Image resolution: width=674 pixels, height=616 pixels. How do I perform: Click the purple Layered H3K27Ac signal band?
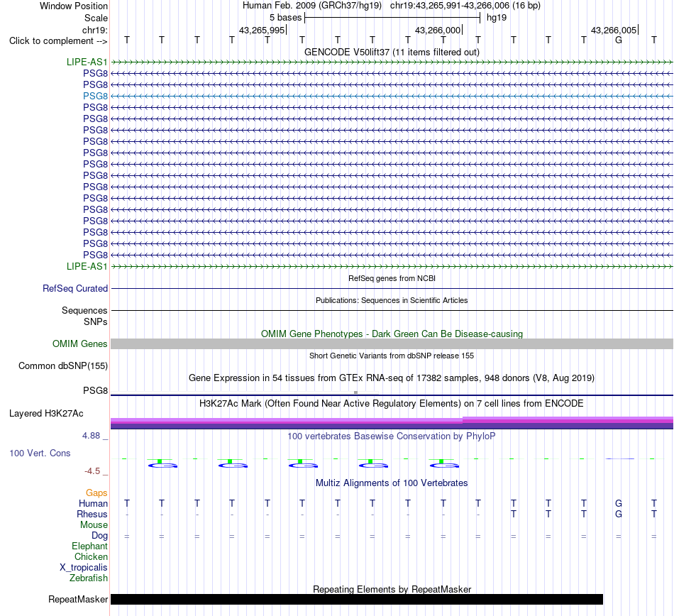[x=392, y=423]
